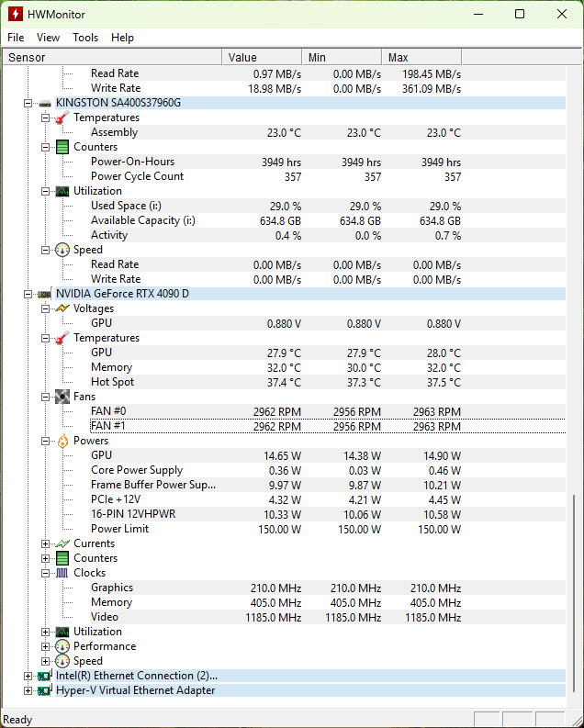The width and height of the screenshot is (584, 728).
Task: Expand the Currents node
Action: [x=46, y=543]
